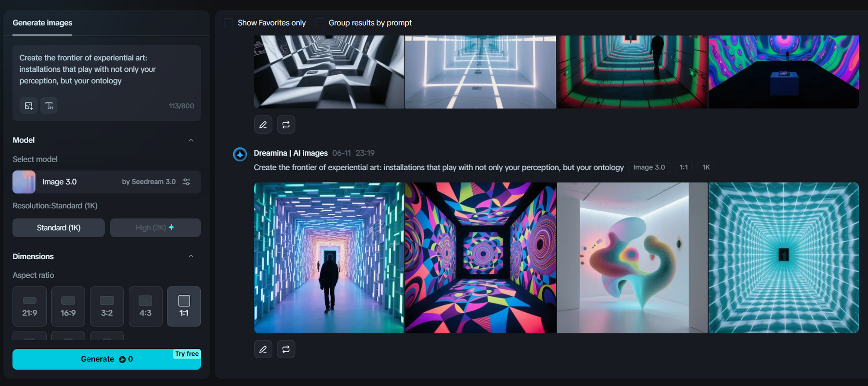Enable Show Favorites only checkbox

[x=228, y=23]
